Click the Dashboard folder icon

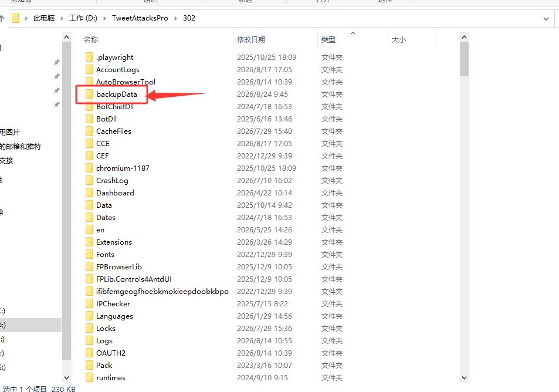tap(89, 192)
